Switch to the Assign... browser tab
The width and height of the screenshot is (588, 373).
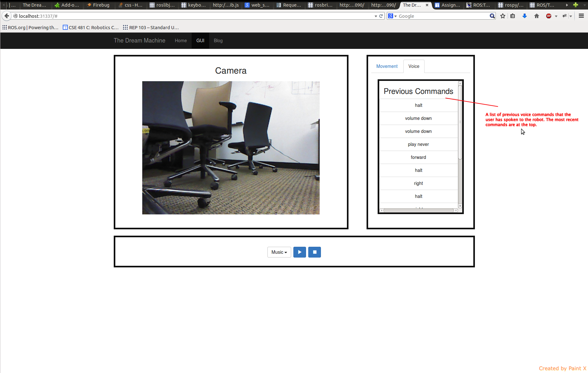coord(447,5)
